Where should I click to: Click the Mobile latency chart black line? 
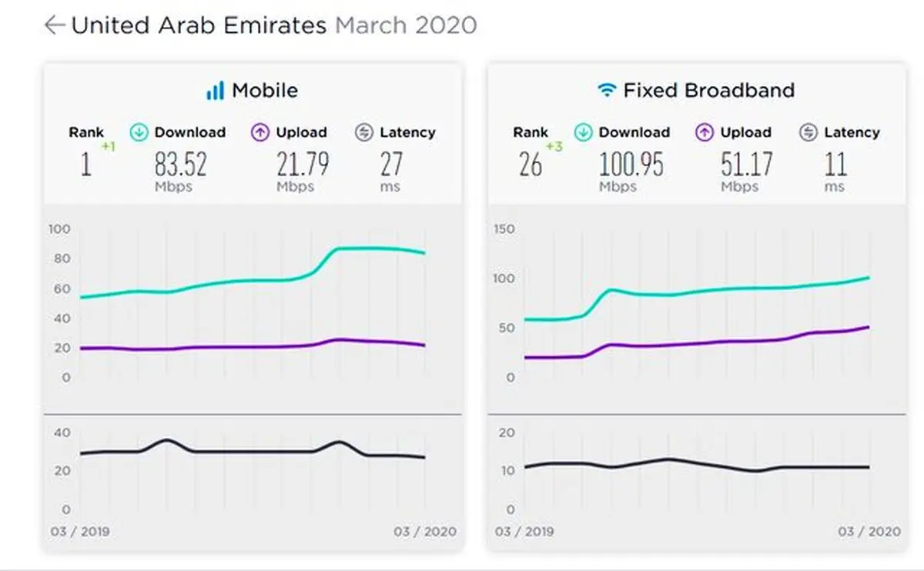click(x=254, y=451)
